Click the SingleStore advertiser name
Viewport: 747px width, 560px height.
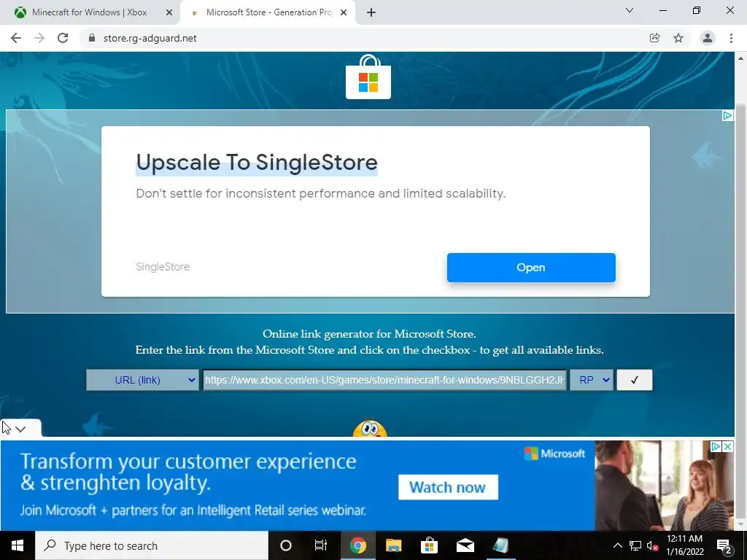point(163,267)
